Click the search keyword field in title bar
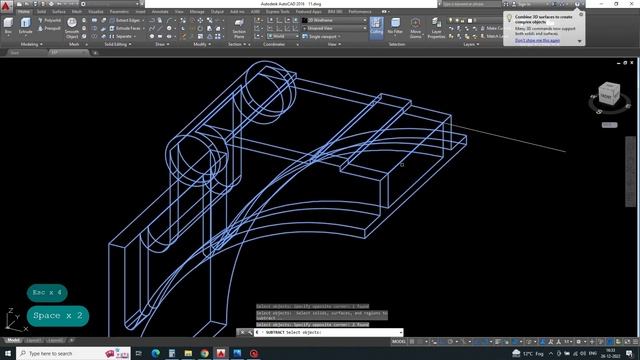The width and height of the screenshot is (640, 360). pyautogui.click(x=471, y=4)
